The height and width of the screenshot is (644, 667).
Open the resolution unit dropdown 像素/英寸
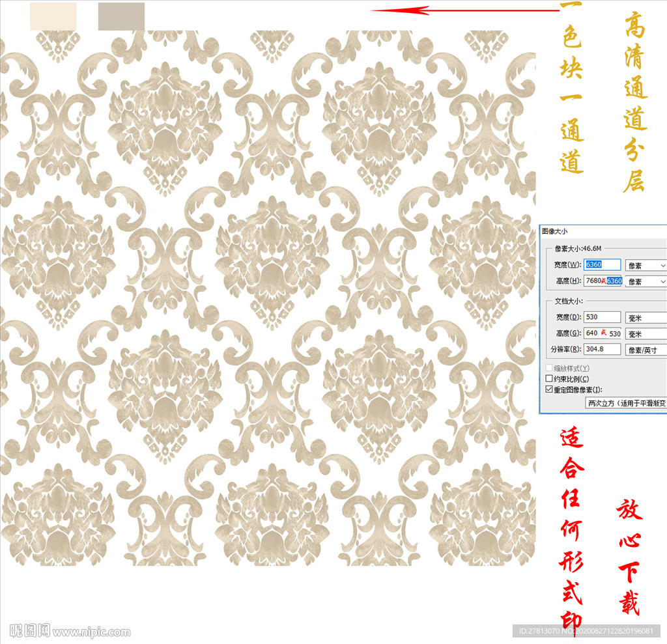[646, 350]
